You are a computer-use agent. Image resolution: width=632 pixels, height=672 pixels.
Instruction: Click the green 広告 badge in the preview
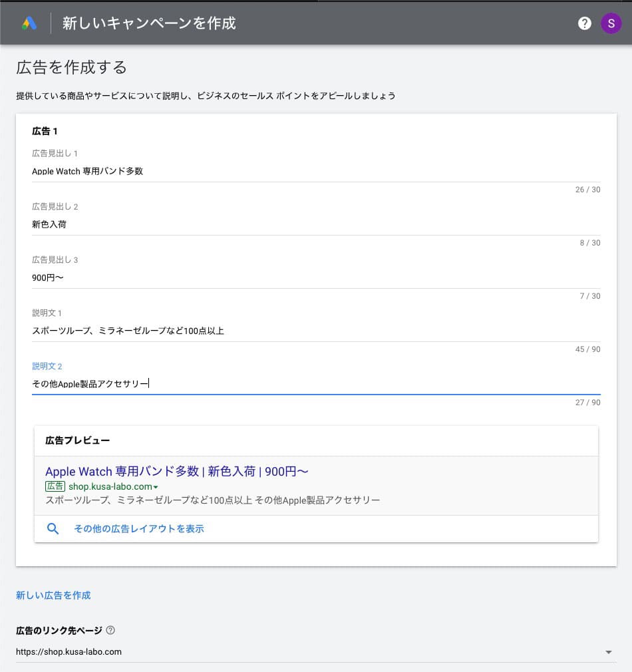coord(55,486)
